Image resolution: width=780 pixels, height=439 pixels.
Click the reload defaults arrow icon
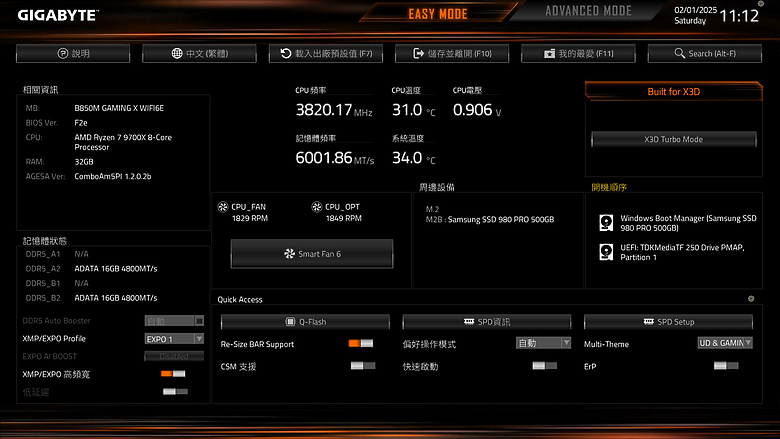click(286, 53)
